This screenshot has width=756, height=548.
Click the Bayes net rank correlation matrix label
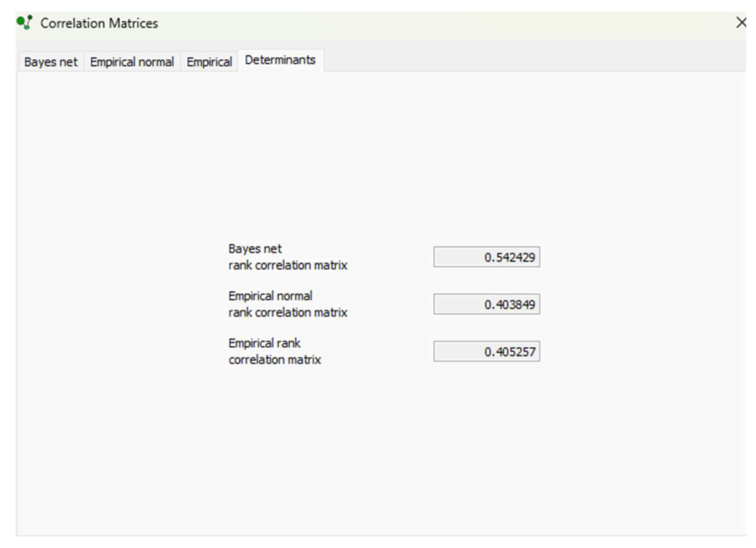click(x=288, y=257)
